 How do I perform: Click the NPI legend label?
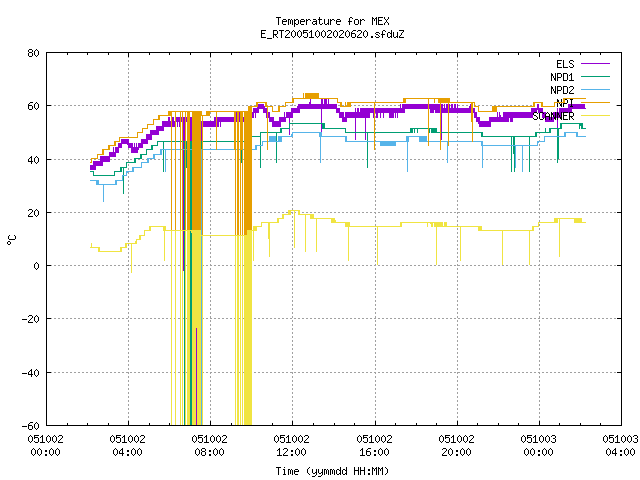click(x=565, y=103)
